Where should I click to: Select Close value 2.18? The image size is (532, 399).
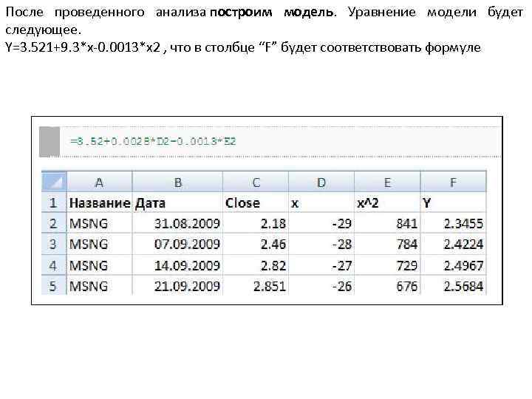[256, 223]
